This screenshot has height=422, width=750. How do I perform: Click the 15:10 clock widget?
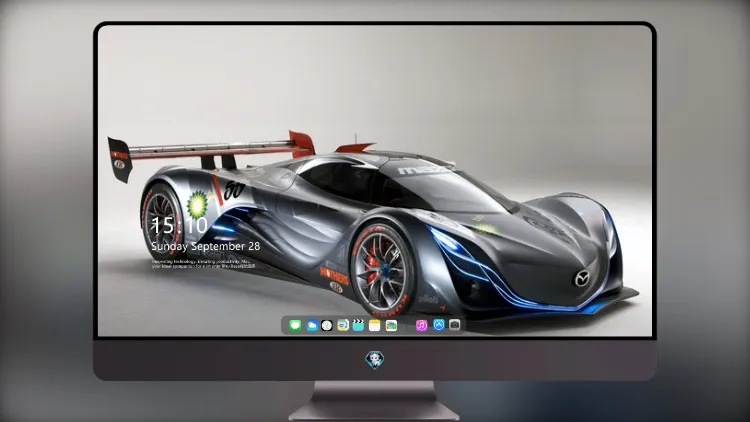click(179, 225)
